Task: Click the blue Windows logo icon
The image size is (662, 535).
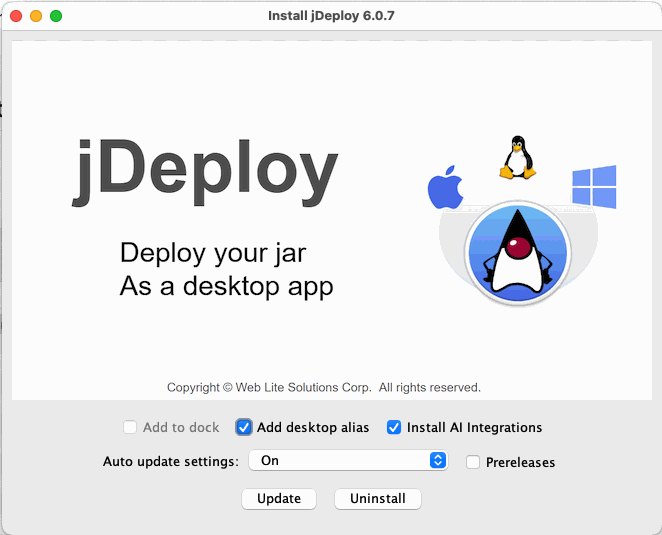Action: pos(594,187)
